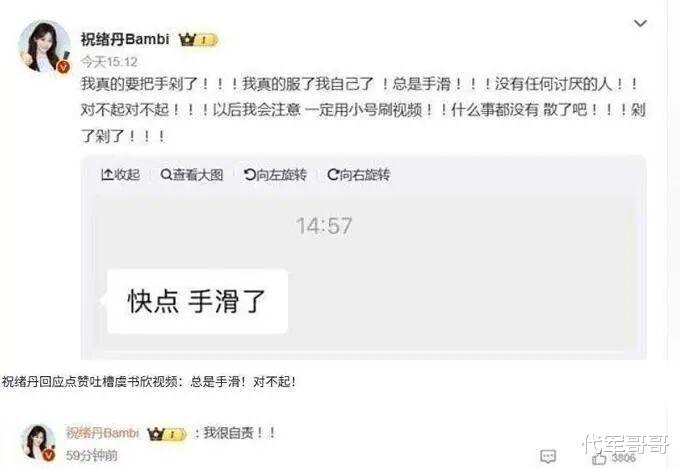
Task: Click the 收起 upload-arrow icon
Action: tap(107, 175)
